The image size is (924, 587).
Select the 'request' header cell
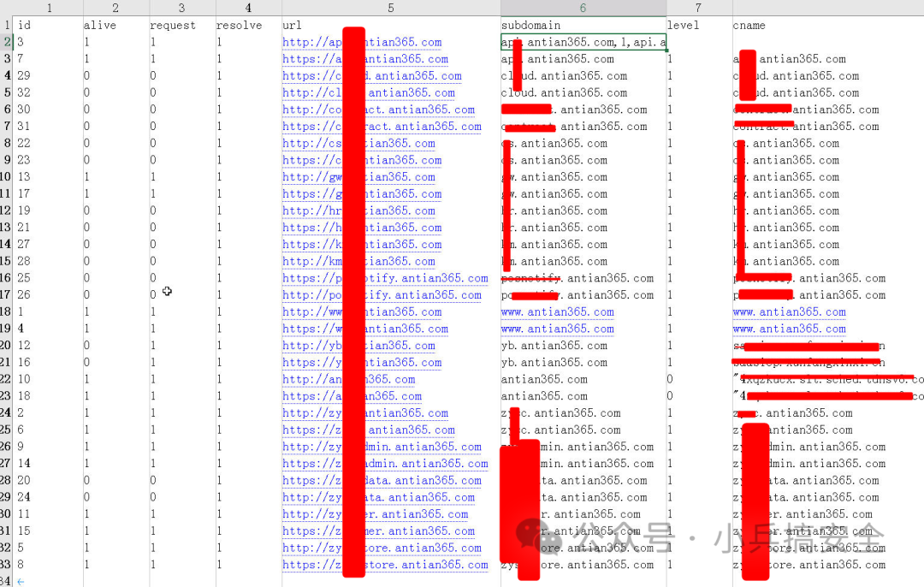coord(173,26)
